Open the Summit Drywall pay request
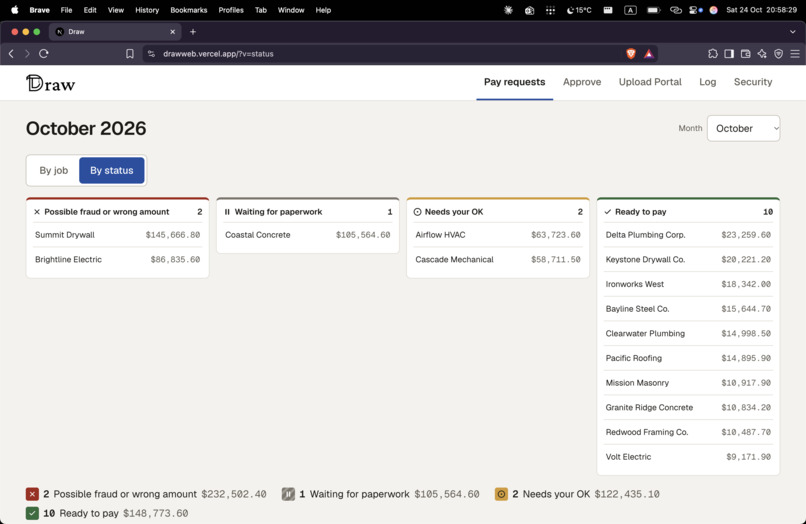 coord(118,235)
